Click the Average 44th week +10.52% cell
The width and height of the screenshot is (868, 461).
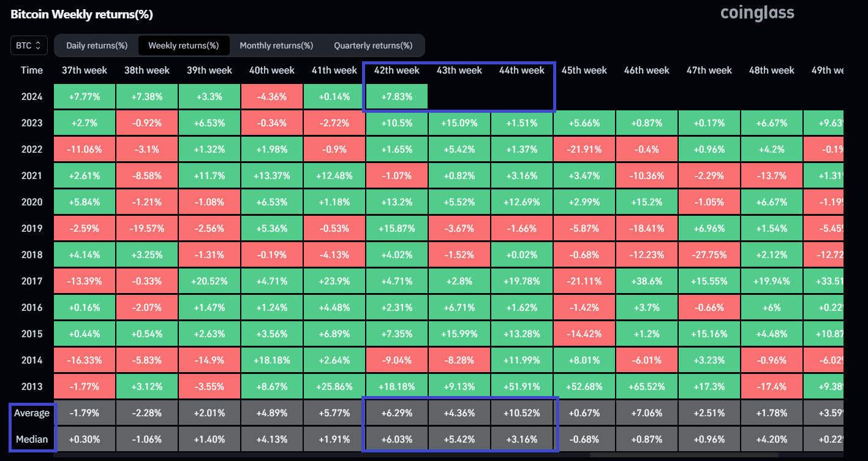click(522, 413)
